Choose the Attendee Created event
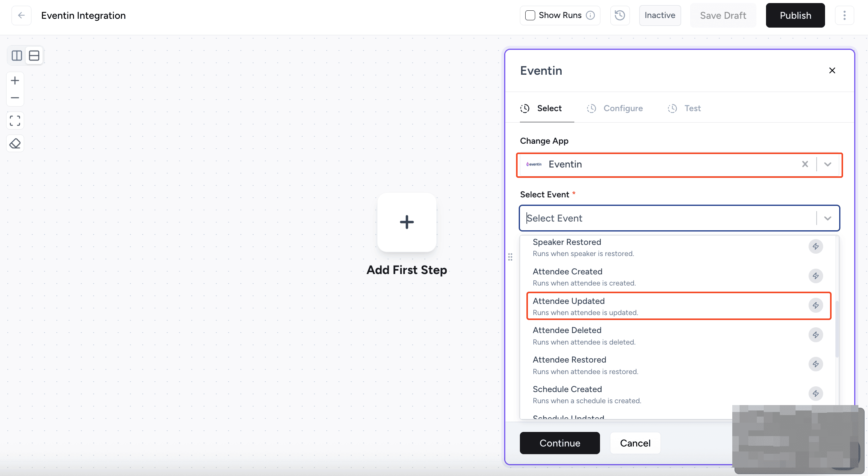Screen dimensions: 868x476 [x=679, y=277]
